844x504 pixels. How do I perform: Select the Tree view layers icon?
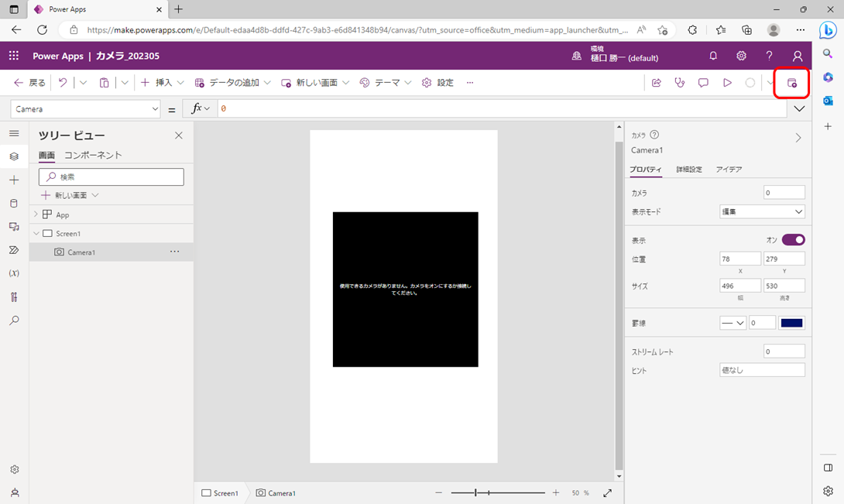15,156
